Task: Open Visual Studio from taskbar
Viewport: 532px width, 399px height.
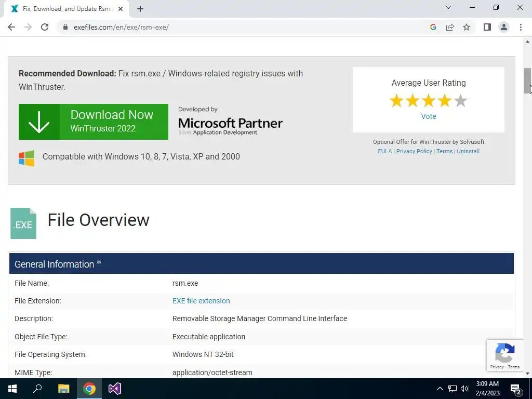Action: pyautogui.click(x=115, y=389)
